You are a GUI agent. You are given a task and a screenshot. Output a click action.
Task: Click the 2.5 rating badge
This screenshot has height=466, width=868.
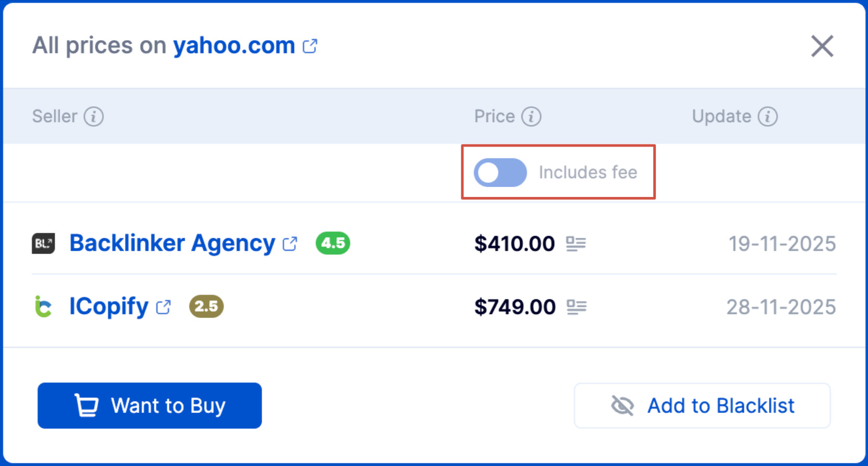(206, 306)
